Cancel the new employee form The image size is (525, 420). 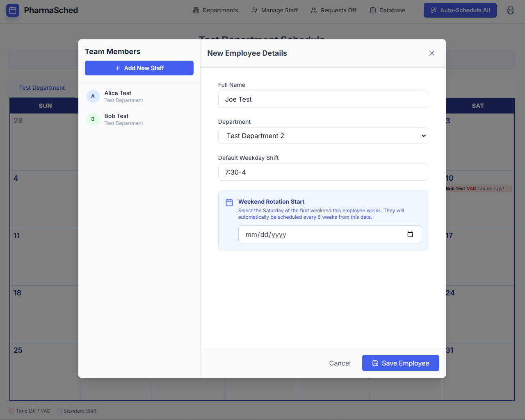(x=340, y=363)
